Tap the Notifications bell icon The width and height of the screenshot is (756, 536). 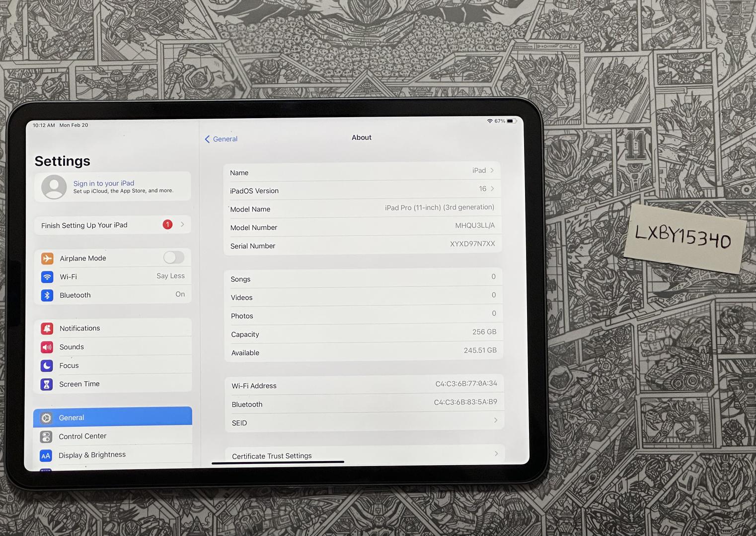tap(47, 329)
